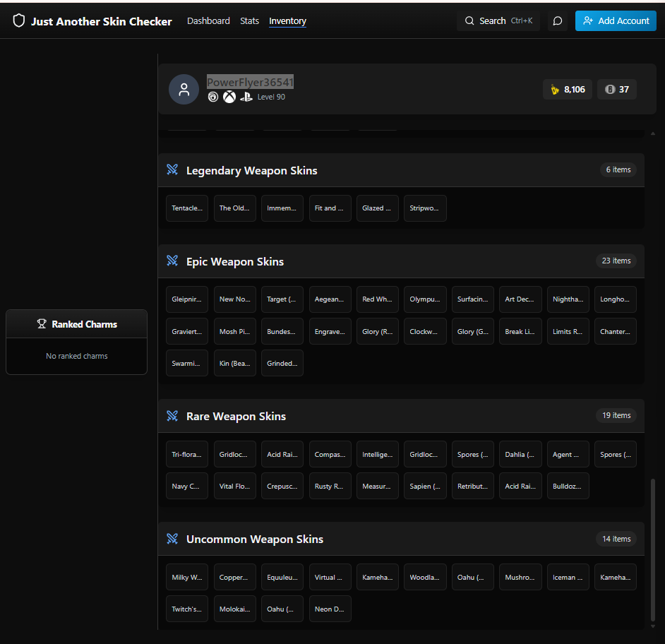
Task: Click the PlayStation platform icon
Action: pyautogui.click(x=246, y=97)
